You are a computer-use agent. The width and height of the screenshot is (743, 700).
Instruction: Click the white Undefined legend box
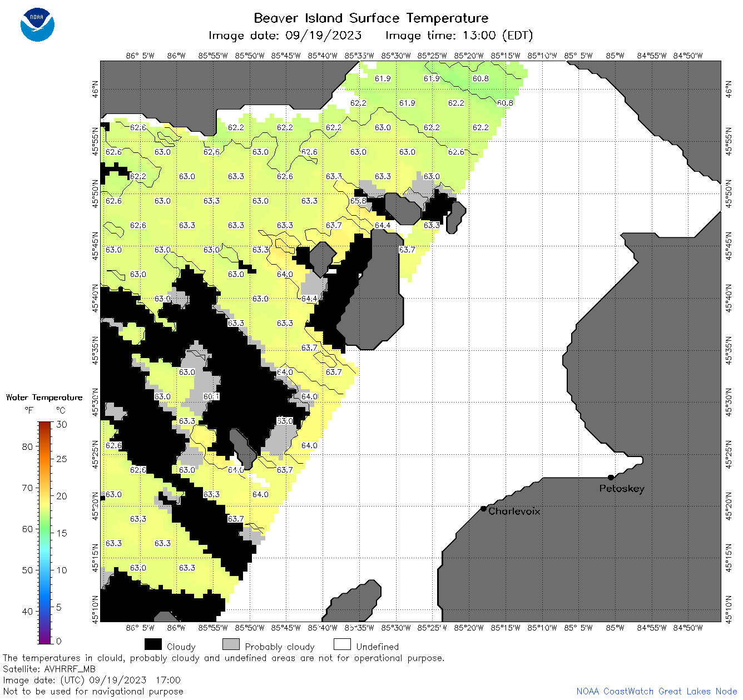(x=342, y=644)
